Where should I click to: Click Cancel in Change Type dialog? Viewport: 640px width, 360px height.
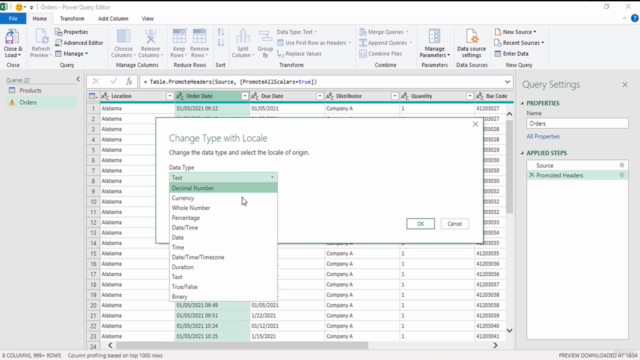click(x=454, y=224)
